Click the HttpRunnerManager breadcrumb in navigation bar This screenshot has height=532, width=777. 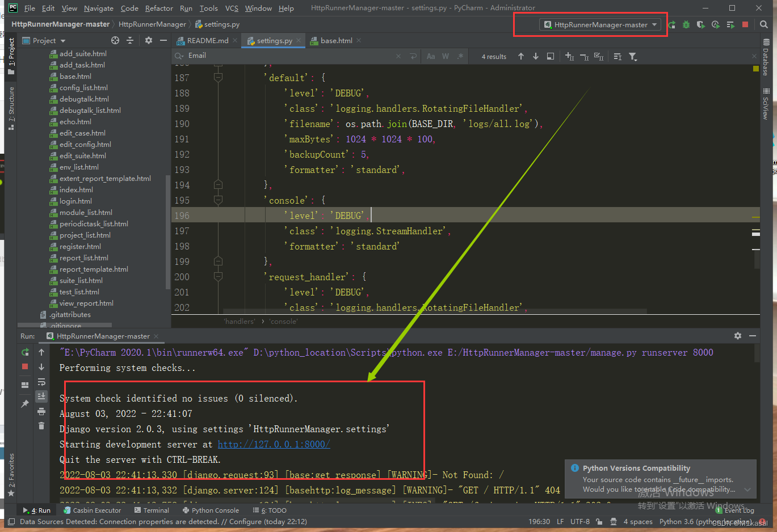click(152, 24)
